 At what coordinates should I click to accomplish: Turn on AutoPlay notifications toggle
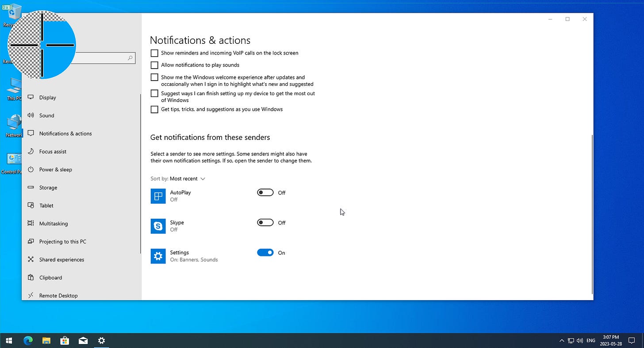click(265, 193)
